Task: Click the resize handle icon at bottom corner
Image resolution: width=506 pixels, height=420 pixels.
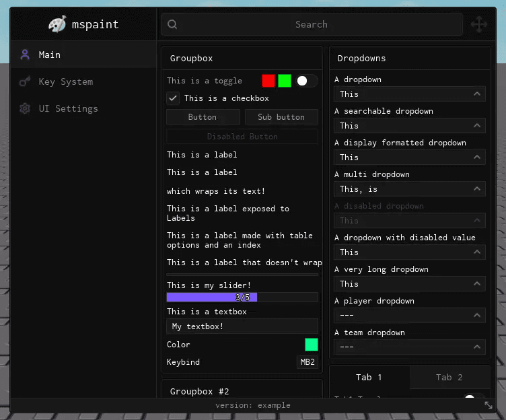Action: pos(489,405)
